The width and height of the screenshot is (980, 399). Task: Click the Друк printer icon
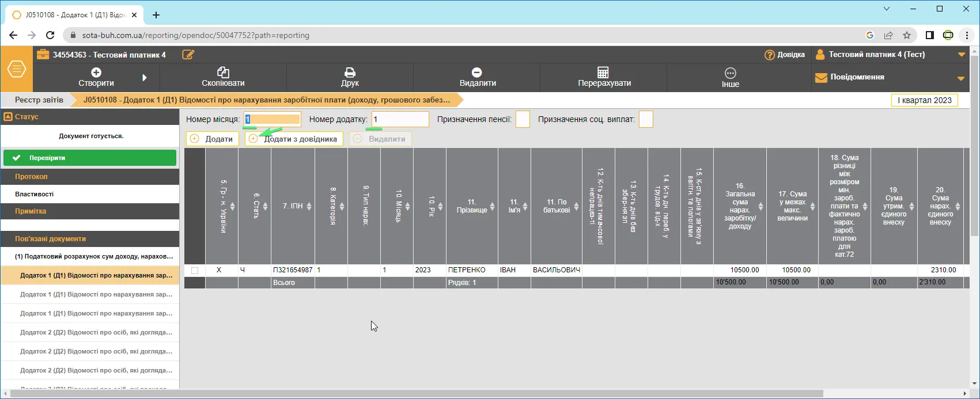[x=350, y=73]
